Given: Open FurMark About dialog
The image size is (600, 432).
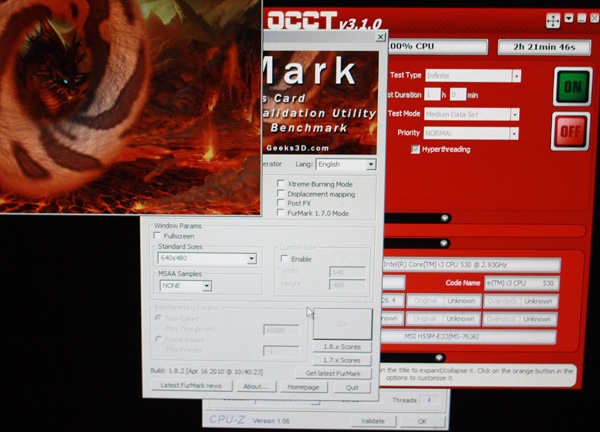Looking at the screenshot, I should click(256, 386).
